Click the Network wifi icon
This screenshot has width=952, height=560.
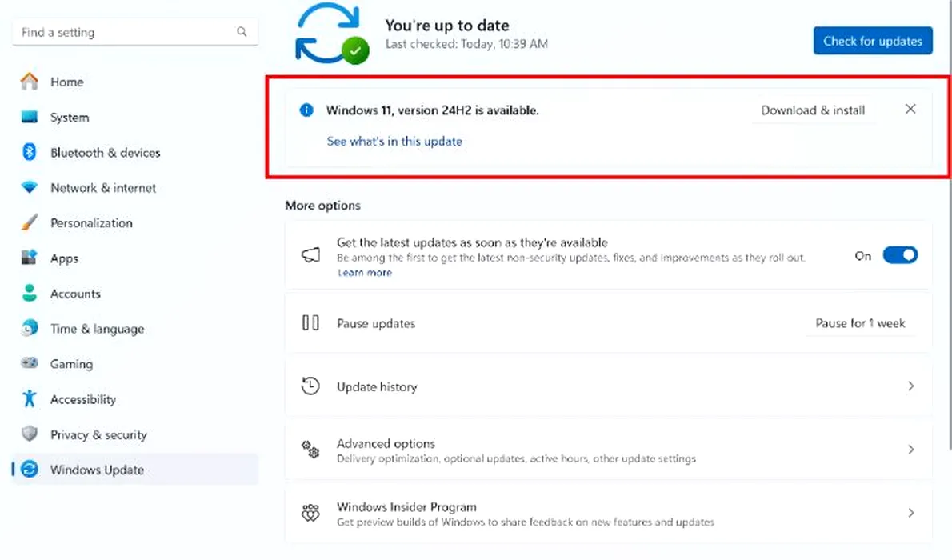click(29, 187)
